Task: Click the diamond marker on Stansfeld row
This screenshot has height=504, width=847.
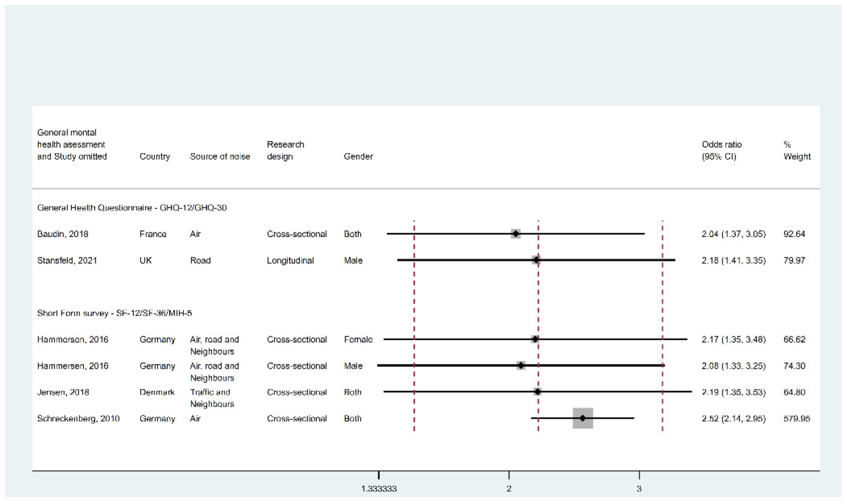Action: 536,260
